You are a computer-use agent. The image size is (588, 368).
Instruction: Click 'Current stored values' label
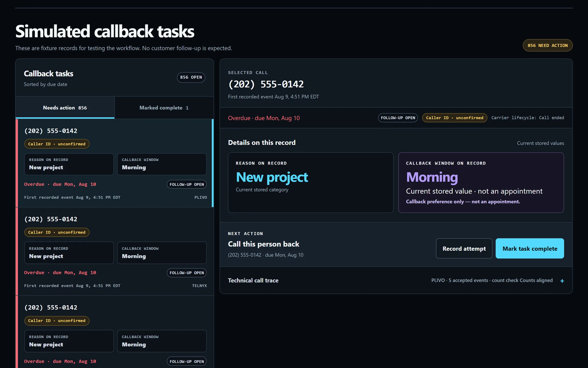(540, 143)
